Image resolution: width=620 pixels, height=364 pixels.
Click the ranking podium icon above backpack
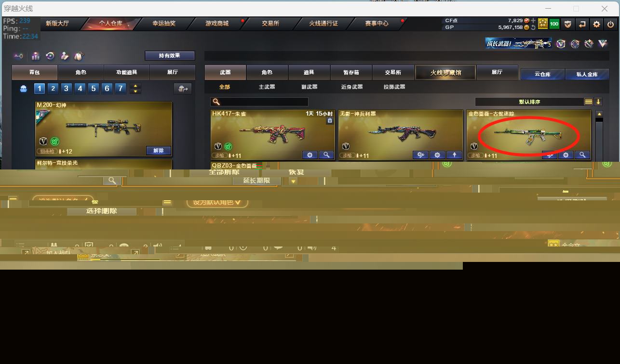(36, 56)
